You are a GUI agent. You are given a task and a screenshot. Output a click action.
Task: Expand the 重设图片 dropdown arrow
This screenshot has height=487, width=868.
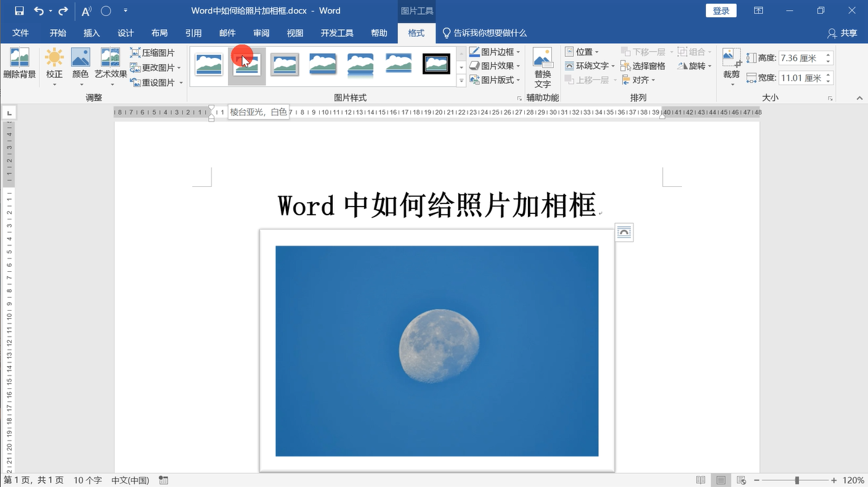tap(181, 83)
